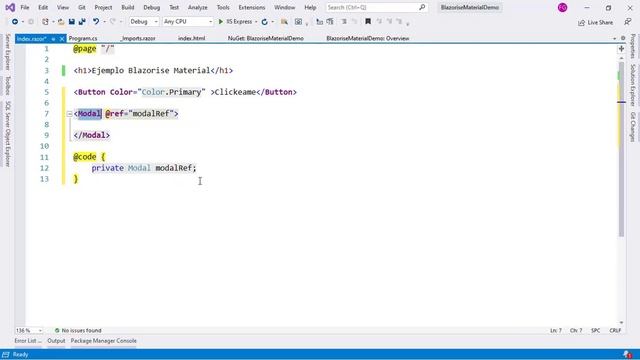Click the Live Share button
This screenshot has width=640, height=360.
coord(596,22)
